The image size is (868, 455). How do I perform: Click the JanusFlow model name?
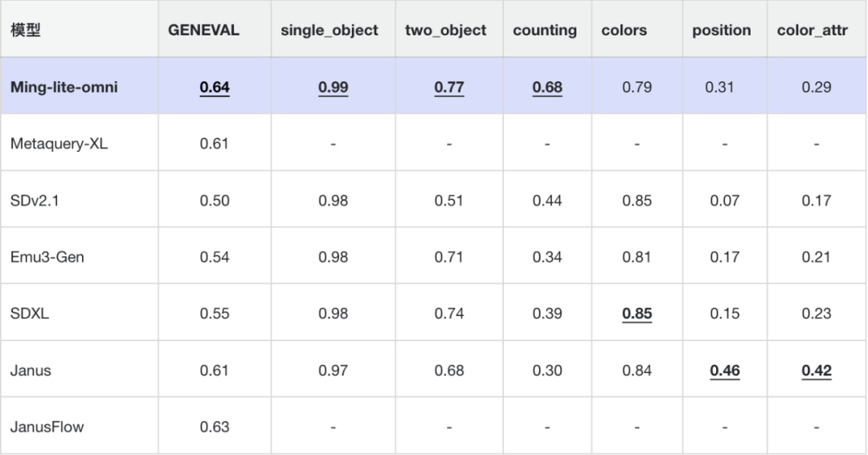tap(47, 427)
